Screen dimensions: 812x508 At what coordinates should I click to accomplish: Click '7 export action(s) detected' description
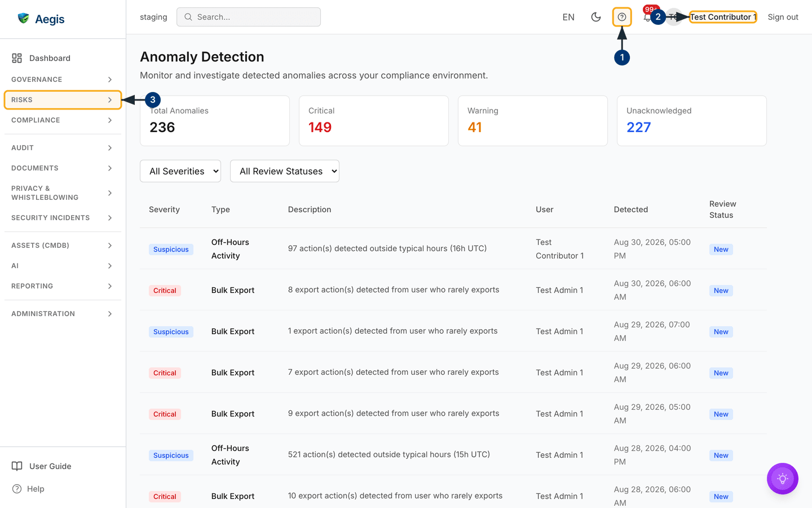[x=393, y=372]
